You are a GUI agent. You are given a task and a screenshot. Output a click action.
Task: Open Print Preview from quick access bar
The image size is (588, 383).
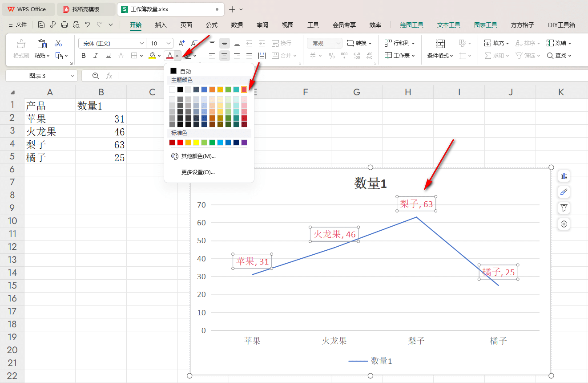(x=76, y=25)
